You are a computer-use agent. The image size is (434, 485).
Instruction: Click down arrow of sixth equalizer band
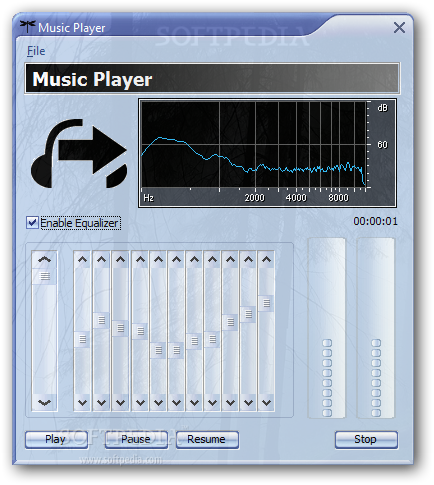coord(176,403)
